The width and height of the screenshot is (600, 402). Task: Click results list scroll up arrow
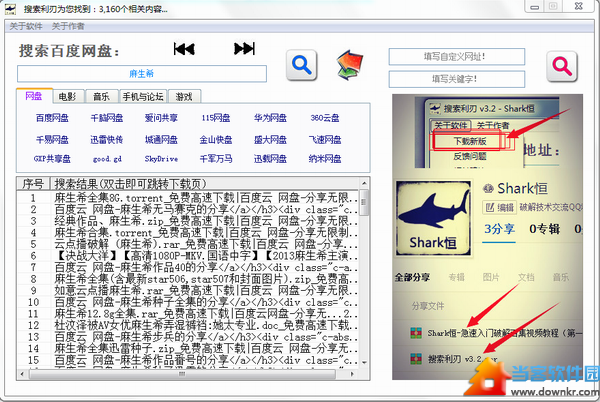point(364,183)
